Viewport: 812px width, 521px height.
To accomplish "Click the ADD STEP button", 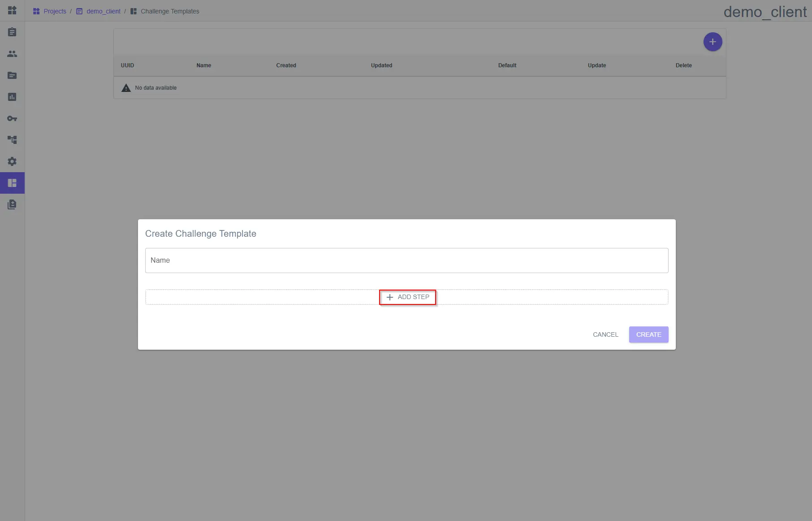I will tap(407, 297).
